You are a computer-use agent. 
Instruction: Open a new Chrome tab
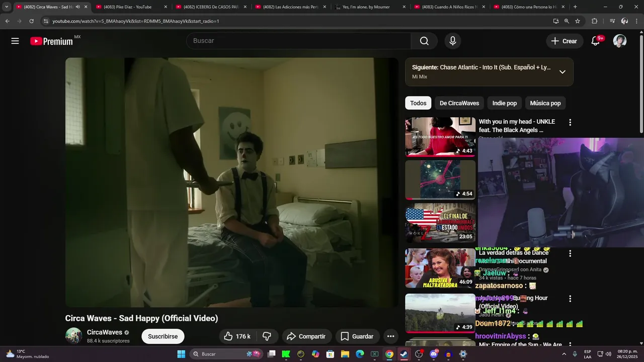pyautogui.click(x=575, y=7)
